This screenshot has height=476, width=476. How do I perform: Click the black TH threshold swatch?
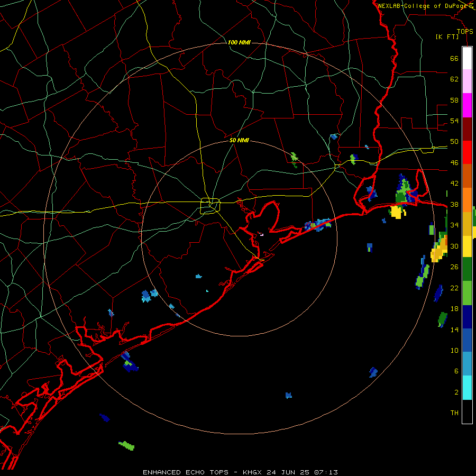pyautogui.click(x=467, y=411)
